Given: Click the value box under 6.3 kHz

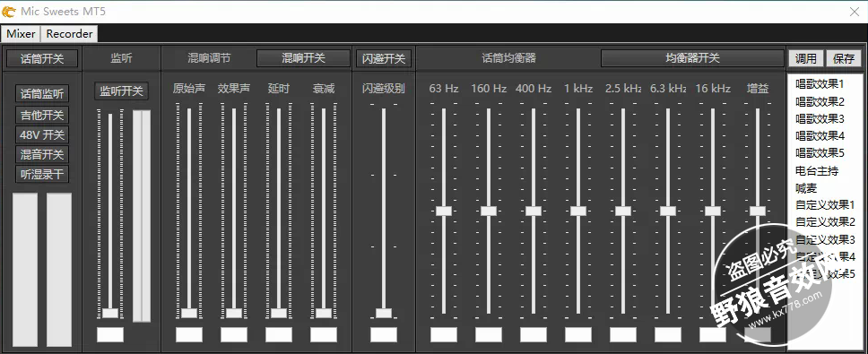Looking at the screenshot, I should 668,334.
